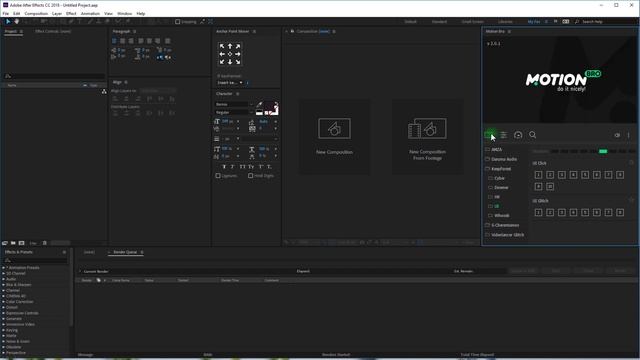Click the anchor point left arrow
The width and height of the screenshot is (640, 360).
[222, 54]
